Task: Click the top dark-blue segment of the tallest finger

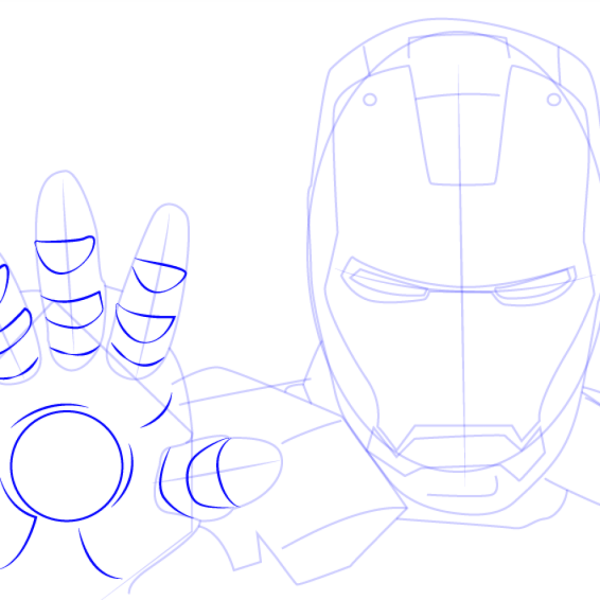Action: tap(65, 254)
